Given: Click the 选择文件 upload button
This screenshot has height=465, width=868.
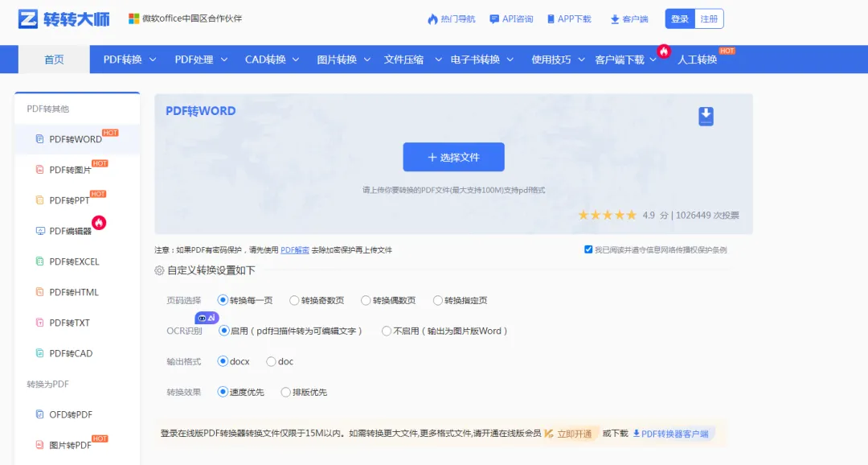Looking at the screenshot, I should click(x=453, y=158).
